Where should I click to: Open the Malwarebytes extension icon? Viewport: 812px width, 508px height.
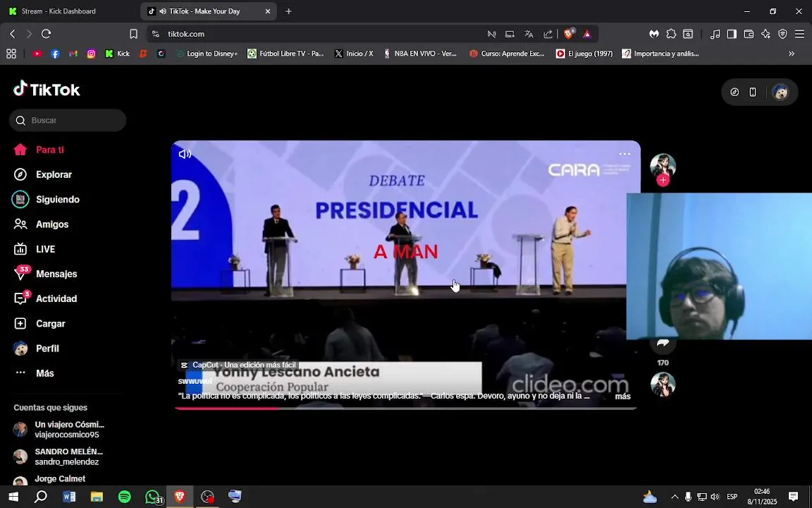click(x=654, y=34)
